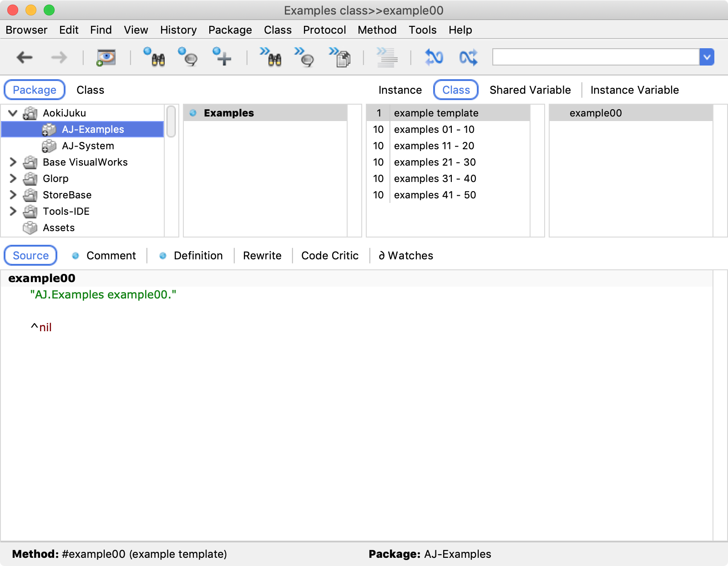This screenshot has width=728, height=566.
Task: Click the eye inspect toolbar icon
Action: click(106, 58)
